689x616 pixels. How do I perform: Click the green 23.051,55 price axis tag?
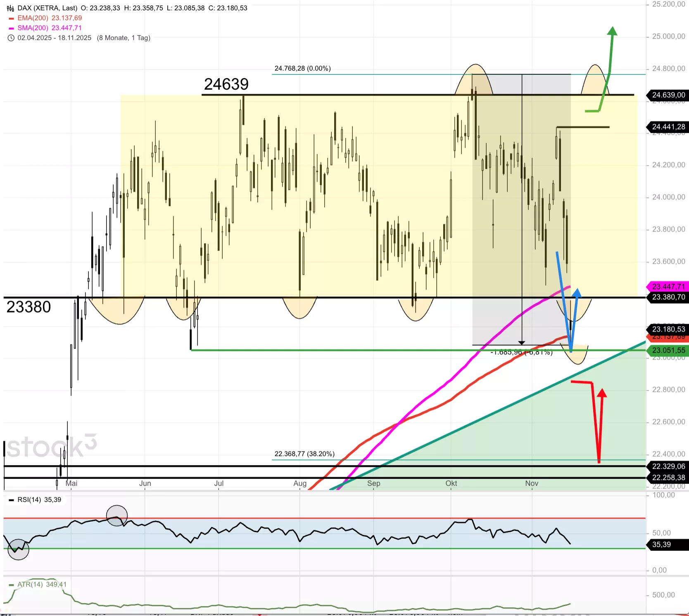coord(668,351)
